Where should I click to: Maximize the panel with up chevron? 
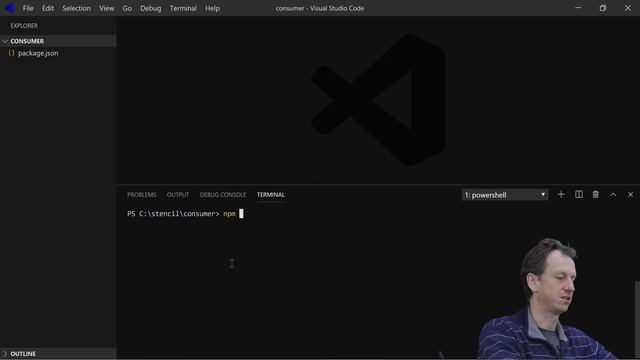[613, 195]
